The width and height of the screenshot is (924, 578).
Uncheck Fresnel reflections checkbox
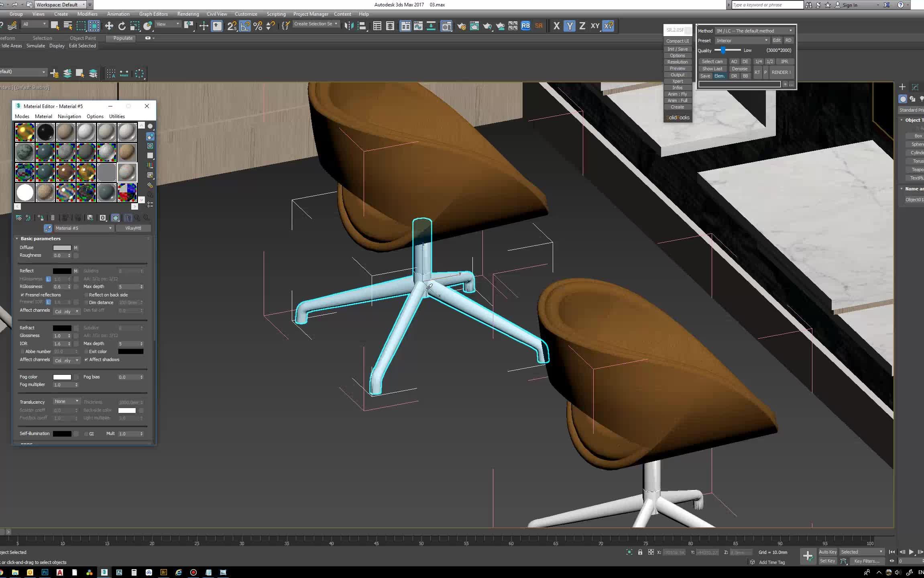click(x=22, y=295)
